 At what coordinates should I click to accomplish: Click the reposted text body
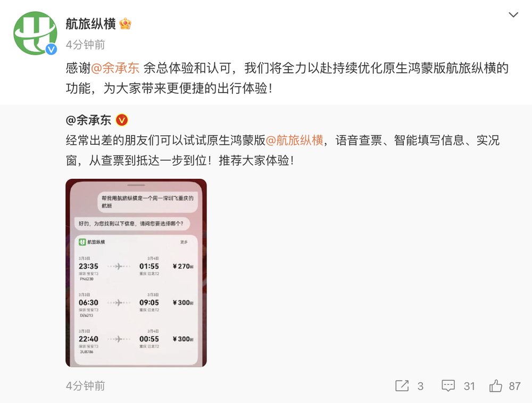(282, 150)
